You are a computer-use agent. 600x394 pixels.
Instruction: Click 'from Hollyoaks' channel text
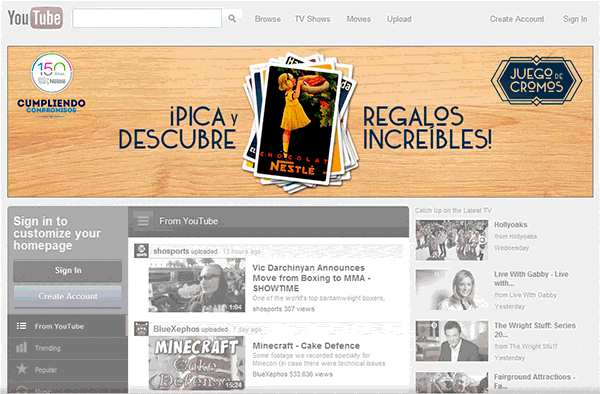tap(515, 236)
